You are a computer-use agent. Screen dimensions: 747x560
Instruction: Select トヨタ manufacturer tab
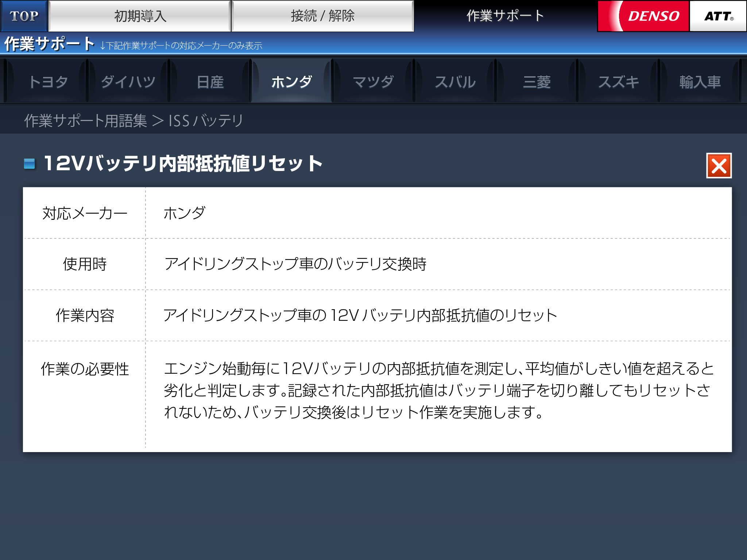48,82
